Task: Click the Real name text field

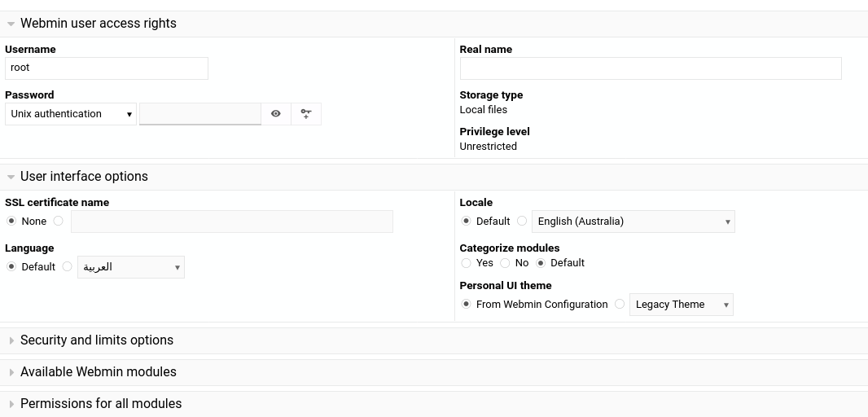Action: 651,68
